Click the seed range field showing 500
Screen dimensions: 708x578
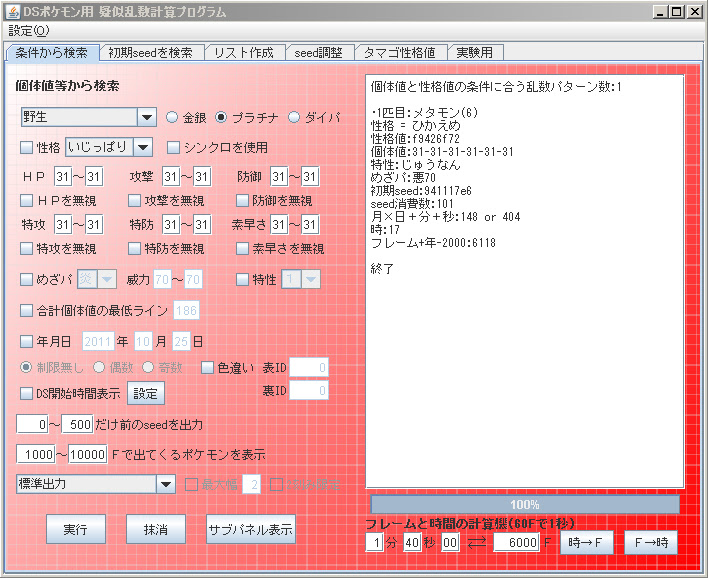coord(78,424)
